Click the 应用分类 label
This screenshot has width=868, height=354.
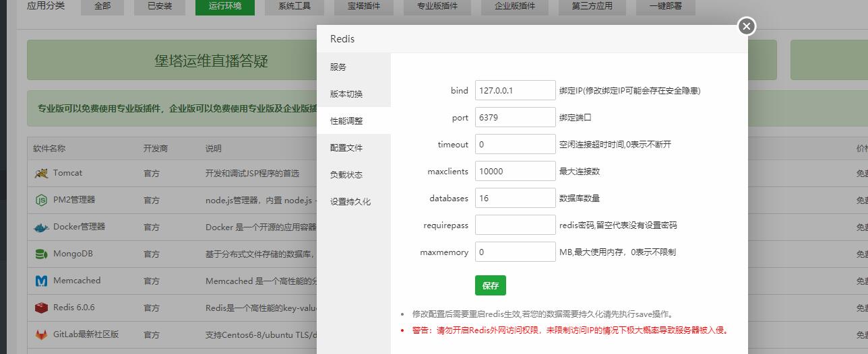click(x=46, y=6)
